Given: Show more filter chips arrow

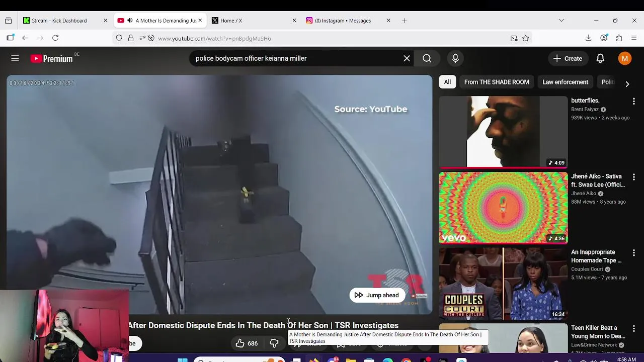Looking at the screenshot, I should coord(627,84).
